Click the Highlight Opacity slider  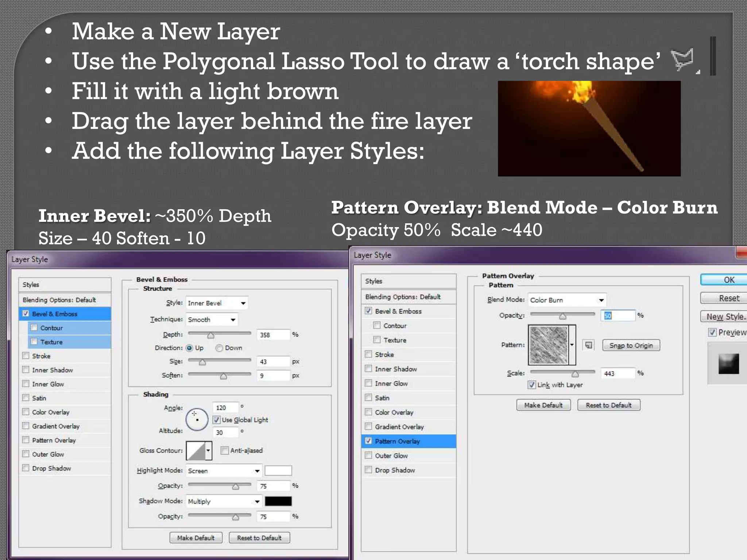click(x=219, y=485)
